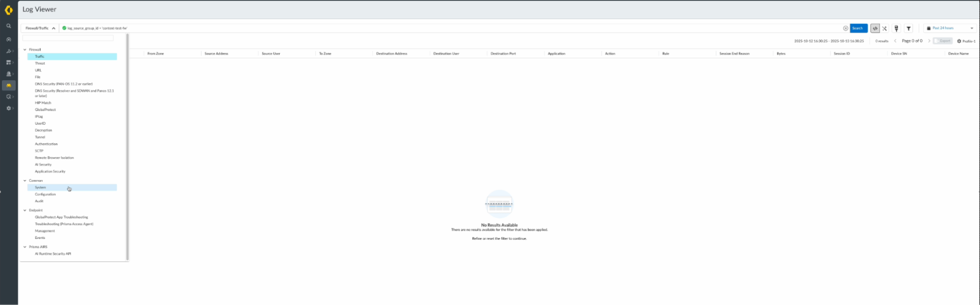
Task: Select the highlighted yellow sidebar icon
Action: click(x=8, y=85)
